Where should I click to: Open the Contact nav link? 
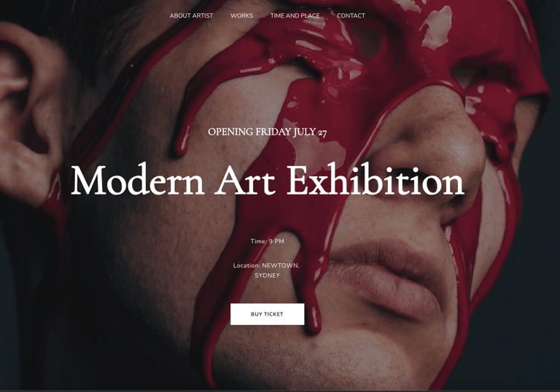pos(351,16)
